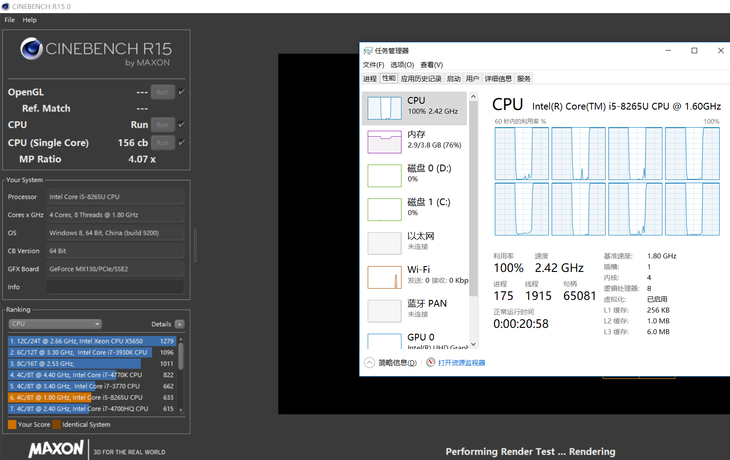The image size is (730, 460).
Task: Open the Details arrow button in Ranking
Action: pyautogui.click(x=180, y=324)
